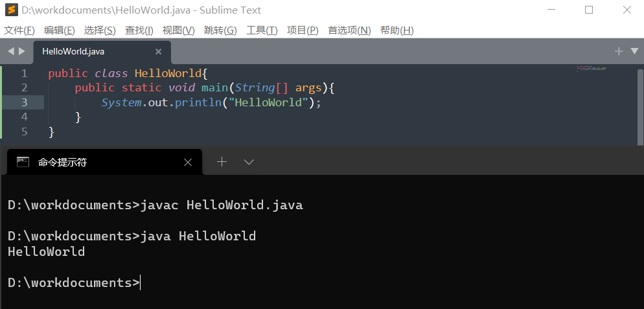This screenshot has height=309, width=644.
Task: Click the editor vertical scrollbar
Action: pyautogui.click(x=640, y=107)
